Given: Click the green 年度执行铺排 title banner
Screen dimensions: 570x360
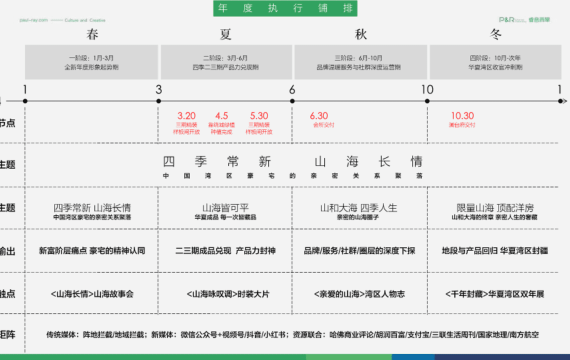Looking at the screenshot, I should (285, 8).
